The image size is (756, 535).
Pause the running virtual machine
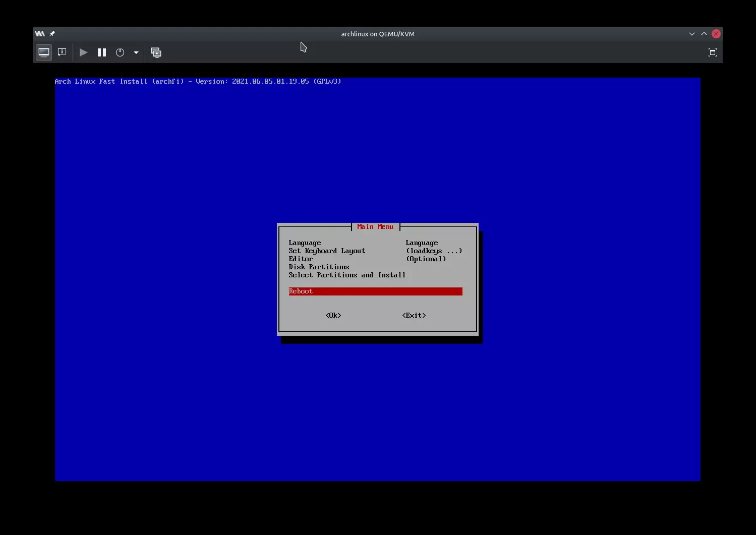click(102, 52)
